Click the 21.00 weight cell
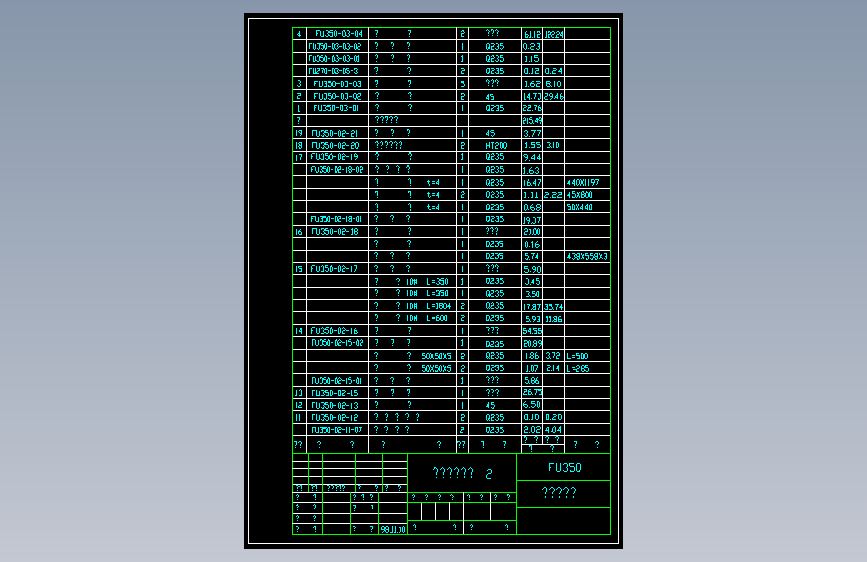The height and width of the screenshot is (562, 867). pyautogui.click(x=532, y=232)
